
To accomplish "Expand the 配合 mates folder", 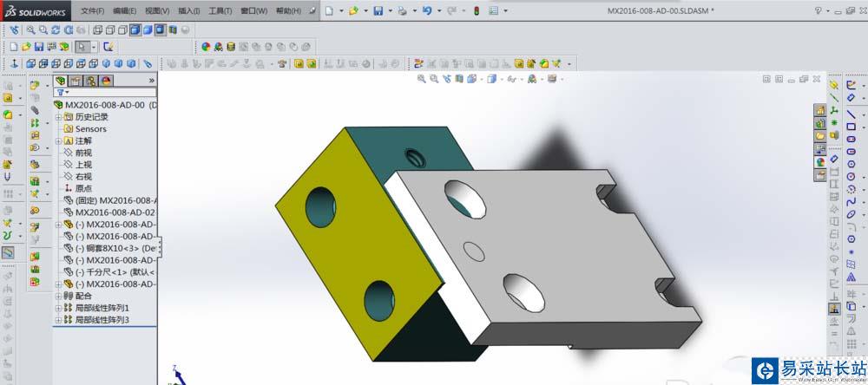I will tap(59, 296).
